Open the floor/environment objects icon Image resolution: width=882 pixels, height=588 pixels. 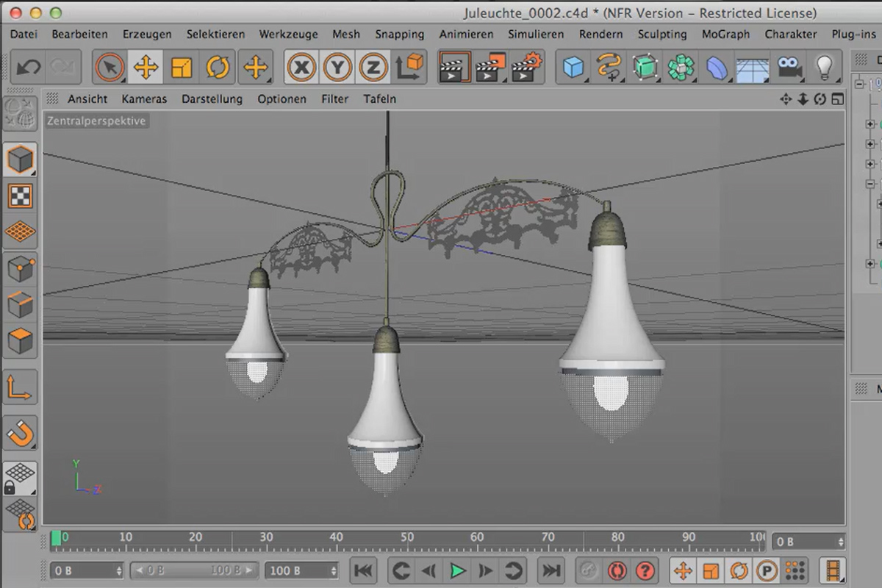pyautogui.click(x=753, y=68)
